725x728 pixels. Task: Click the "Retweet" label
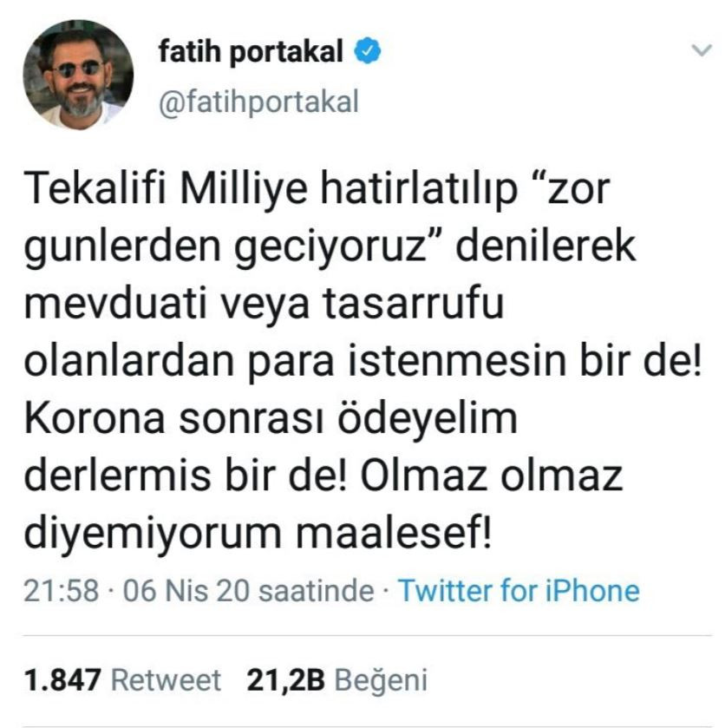pos(167,680)
